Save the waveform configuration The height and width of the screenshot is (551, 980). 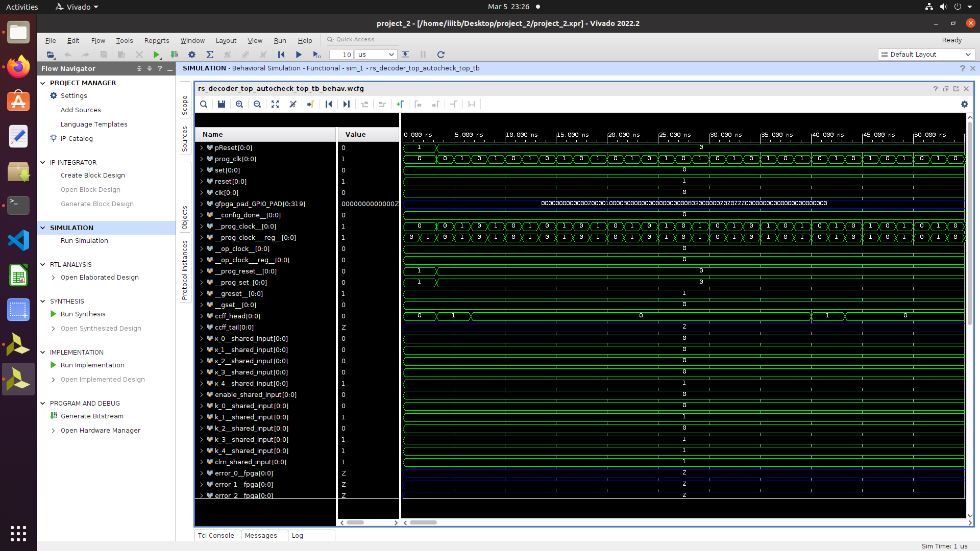click(221, 104)
